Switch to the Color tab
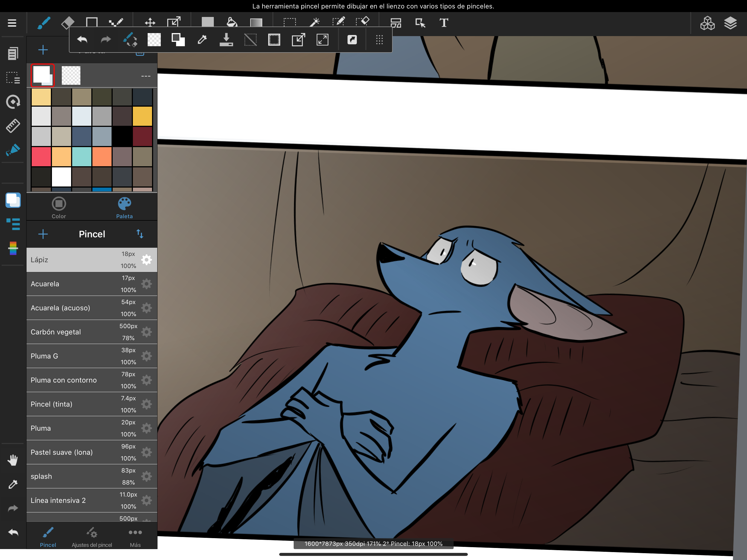 tap(59, 207)
